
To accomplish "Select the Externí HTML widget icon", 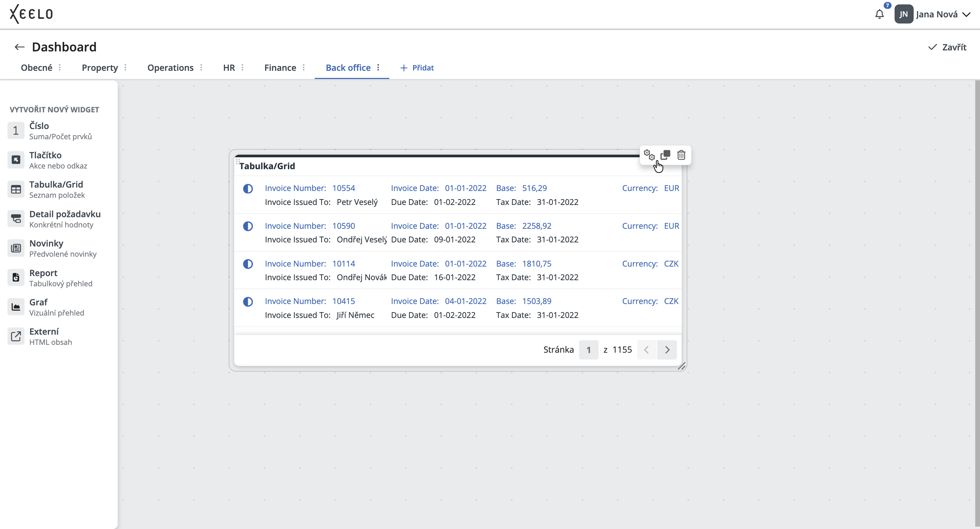I will [16, 336].
